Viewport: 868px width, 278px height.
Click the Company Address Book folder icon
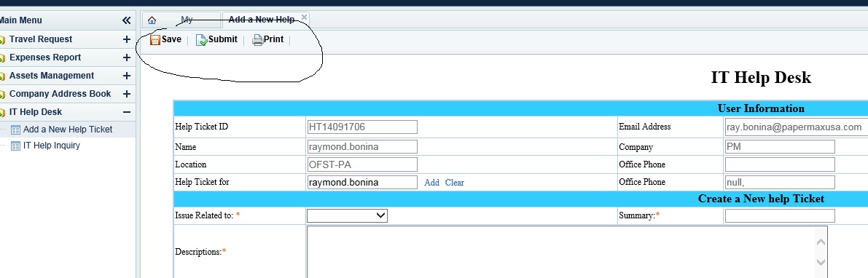click(2, 95)
